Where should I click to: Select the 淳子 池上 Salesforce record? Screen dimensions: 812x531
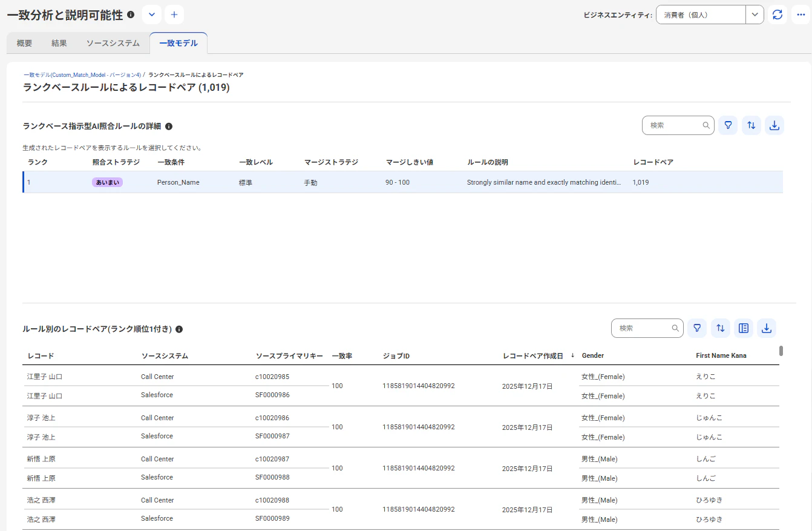41,437
